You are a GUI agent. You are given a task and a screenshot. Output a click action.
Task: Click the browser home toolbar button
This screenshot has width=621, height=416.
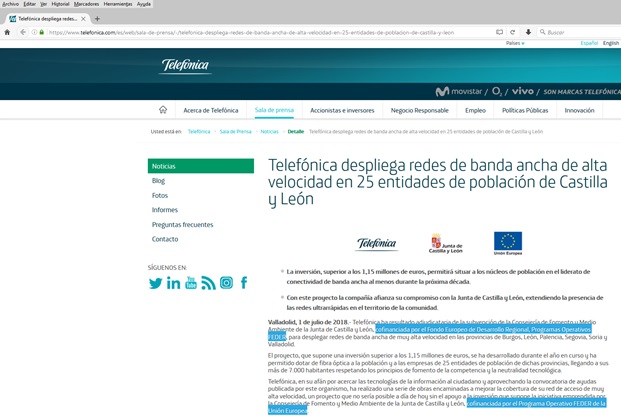tap(7, 32)
